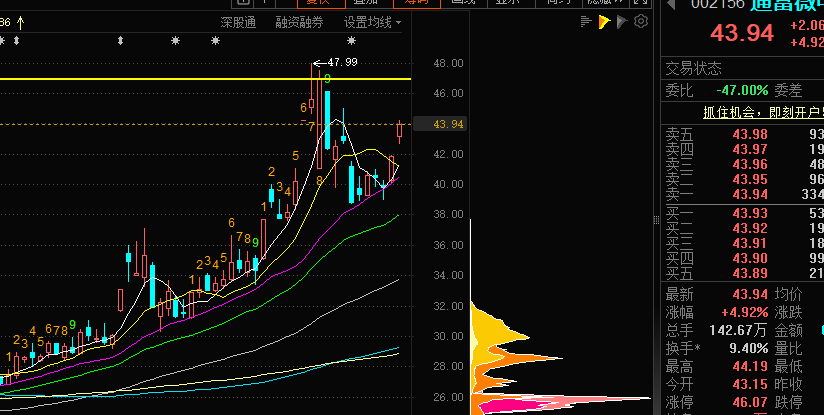Click stock code 002156
Screen dimensions: 824x415
(718, 4)
